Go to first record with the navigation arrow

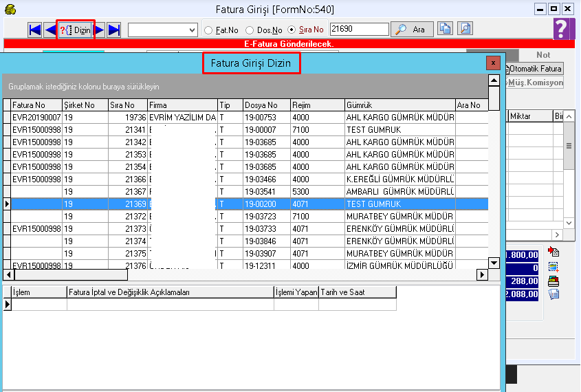[35, 30]
